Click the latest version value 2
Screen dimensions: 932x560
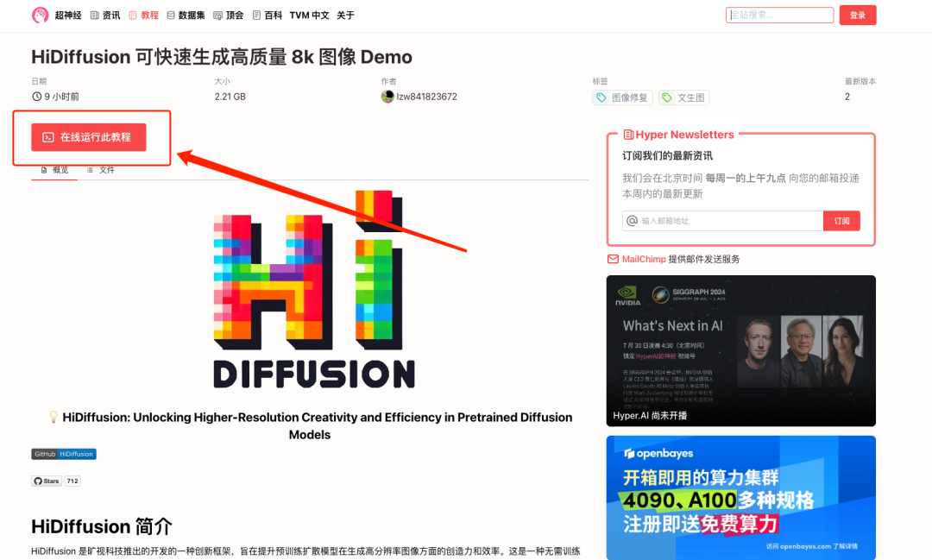tap(847, 97)
